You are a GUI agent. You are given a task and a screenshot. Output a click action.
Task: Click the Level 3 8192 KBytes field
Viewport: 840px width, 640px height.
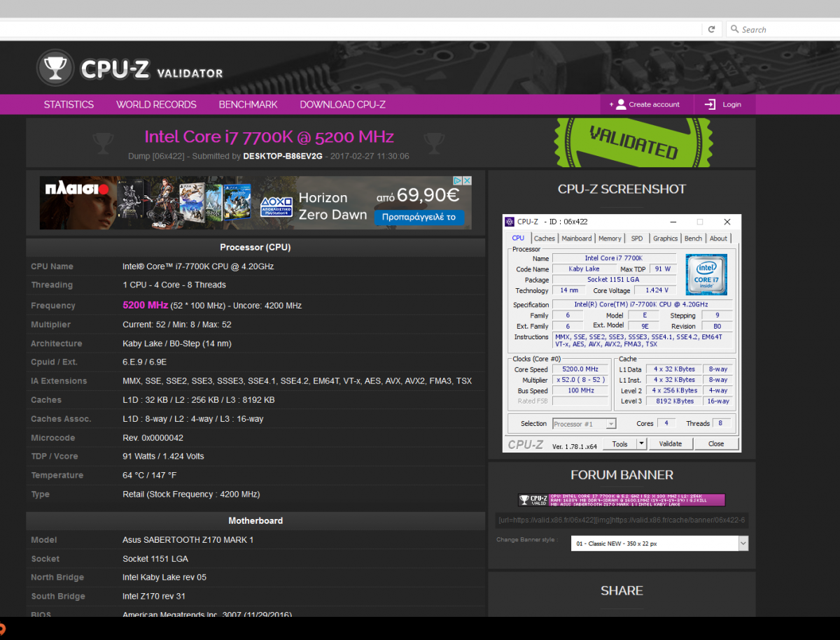674,401
